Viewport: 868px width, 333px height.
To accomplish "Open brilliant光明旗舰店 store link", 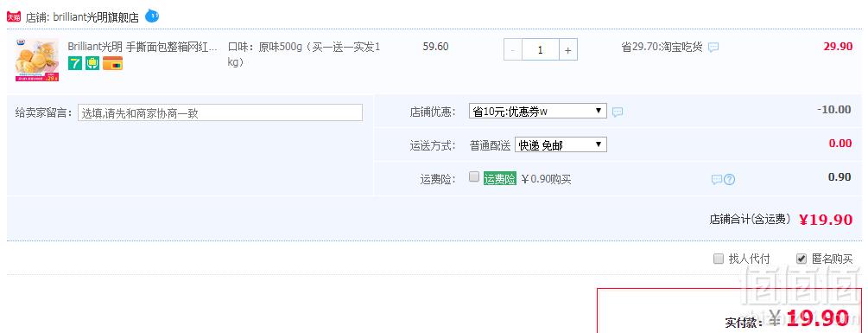I will click(96, 17).
